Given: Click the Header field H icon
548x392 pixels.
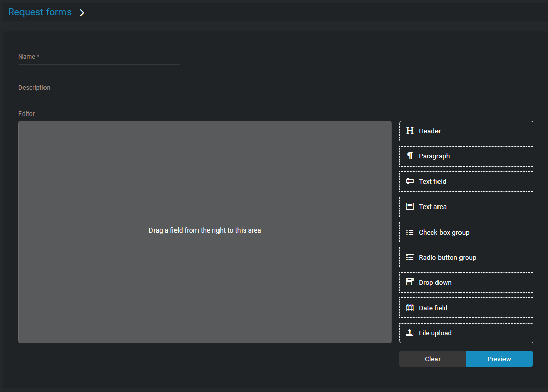Looking at the screenshot, I should click(x=410, y=131).
